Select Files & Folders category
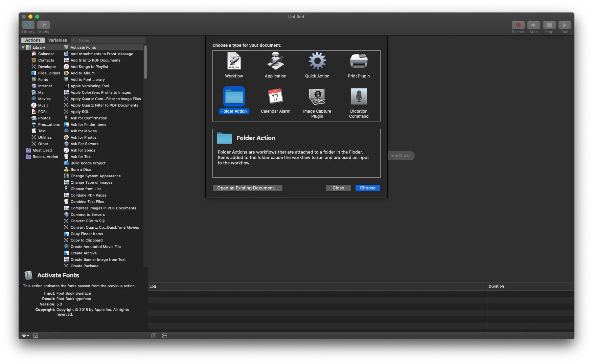 coord(46,73)
